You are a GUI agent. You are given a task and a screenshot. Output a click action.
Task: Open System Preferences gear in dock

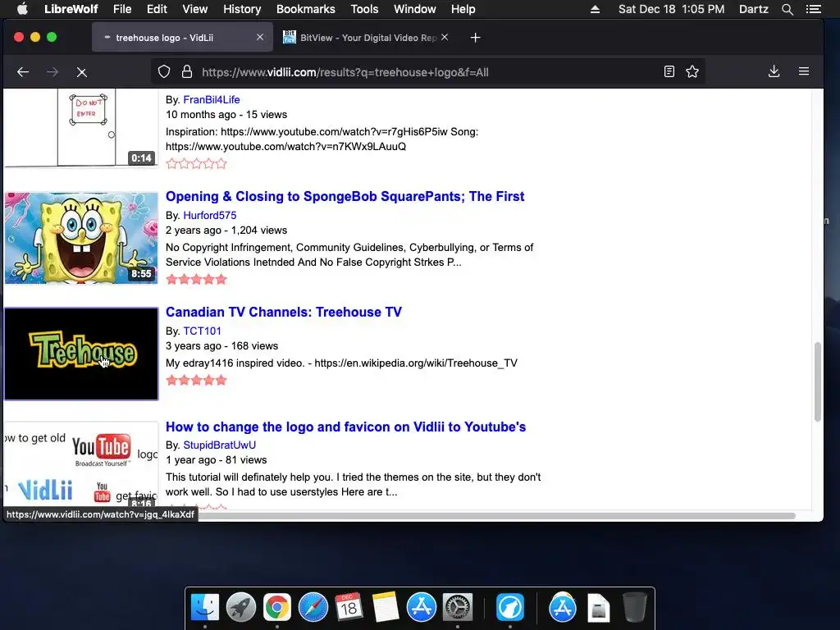coord(457,608)
